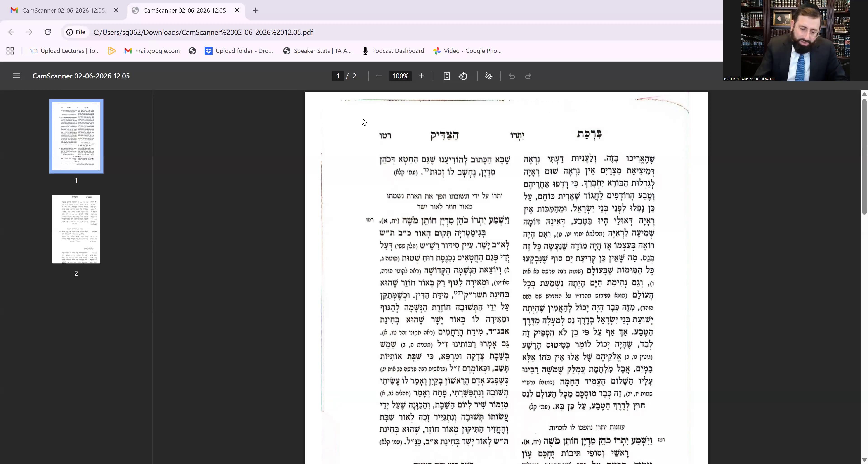Close the active CamScanner PDF tab
Viewport: 868px width, 464px height.
click(237, 10)
